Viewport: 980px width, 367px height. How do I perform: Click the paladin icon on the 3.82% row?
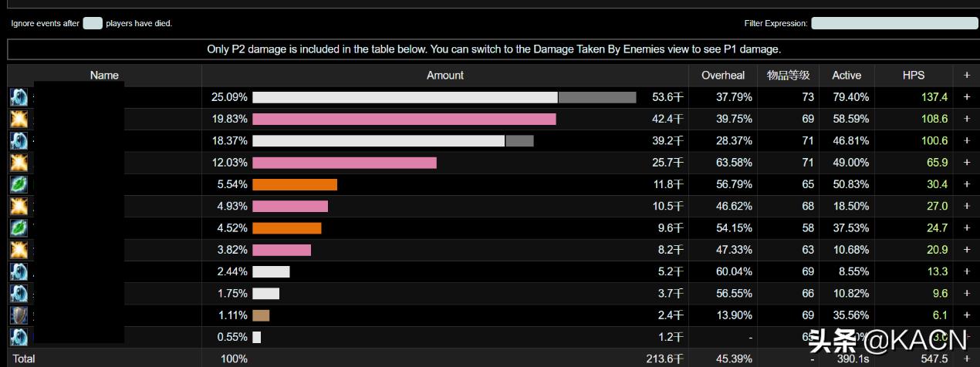coord(19,250)
